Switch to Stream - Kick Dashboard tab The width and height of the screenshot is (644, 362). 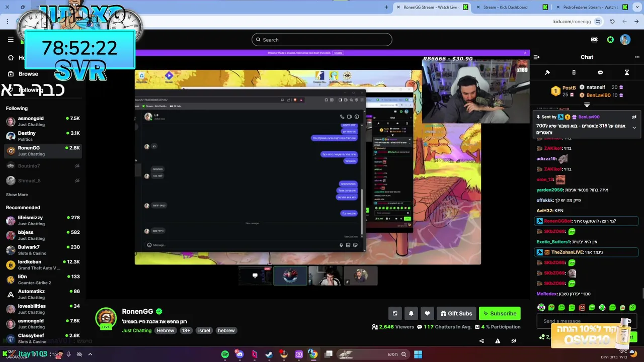pyautogui.click(x=511, y=7)
